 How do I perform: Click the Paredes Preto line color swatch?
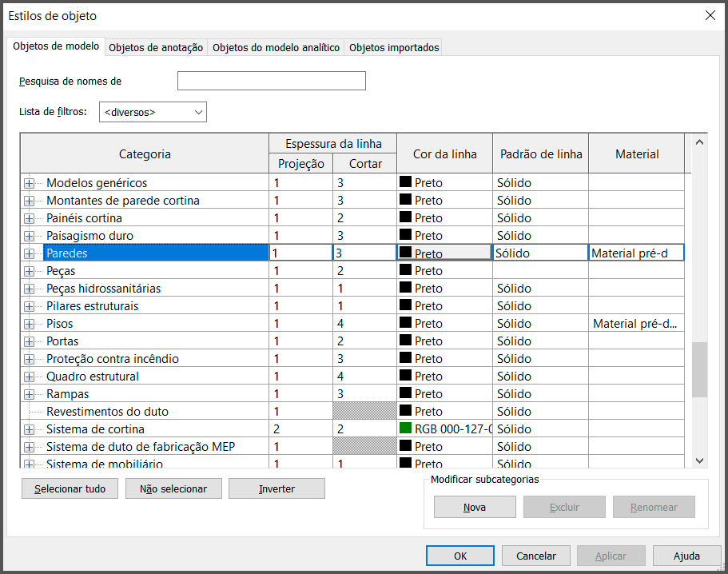406,253
